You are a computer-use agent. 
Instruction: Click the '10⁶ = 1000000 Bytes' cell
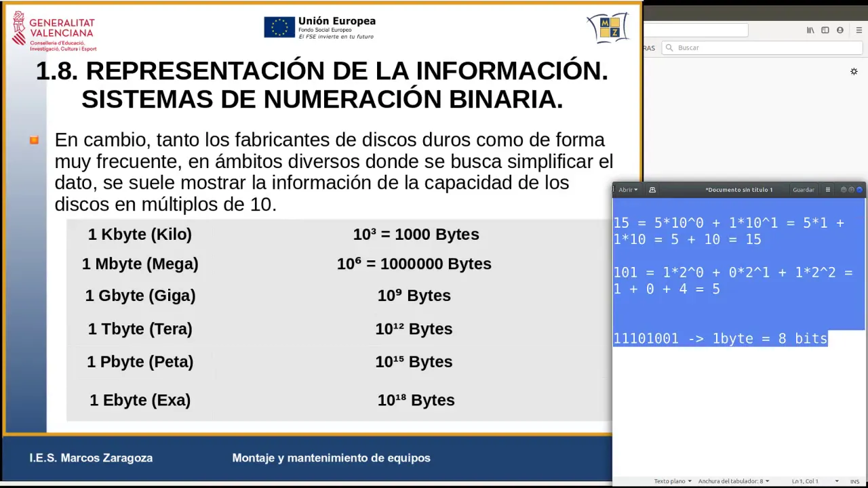point(414,264)
